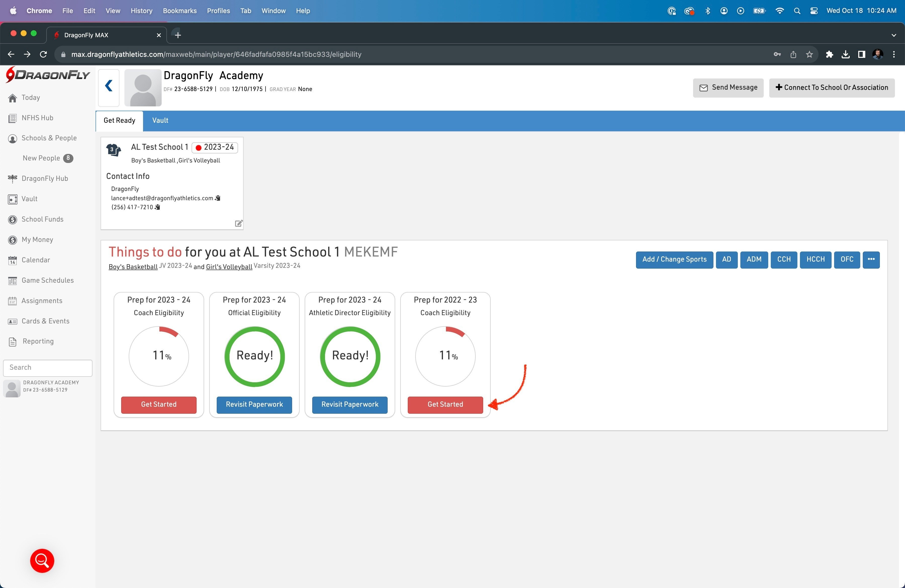Click the Boy's Basketball link
The height and width of the screenshot is (588, 905).
(133, 267)
